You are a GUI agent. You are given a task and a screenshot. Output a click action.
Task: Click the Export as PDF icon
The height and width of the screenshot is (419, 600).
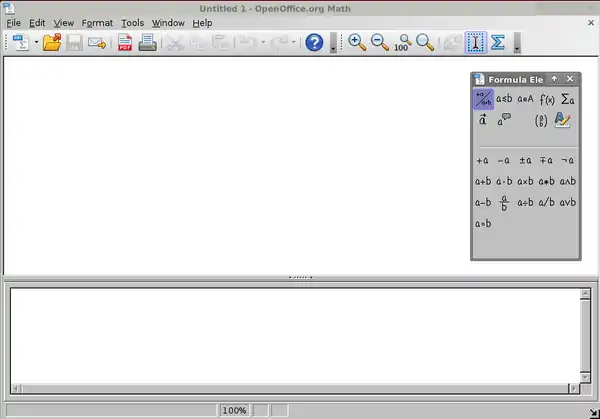(x=125, y=42)
